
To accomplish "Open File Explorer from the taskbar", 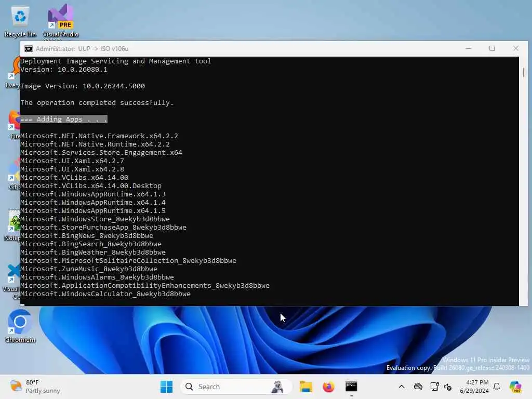I will pyautogui.click(x=305, y=387).
